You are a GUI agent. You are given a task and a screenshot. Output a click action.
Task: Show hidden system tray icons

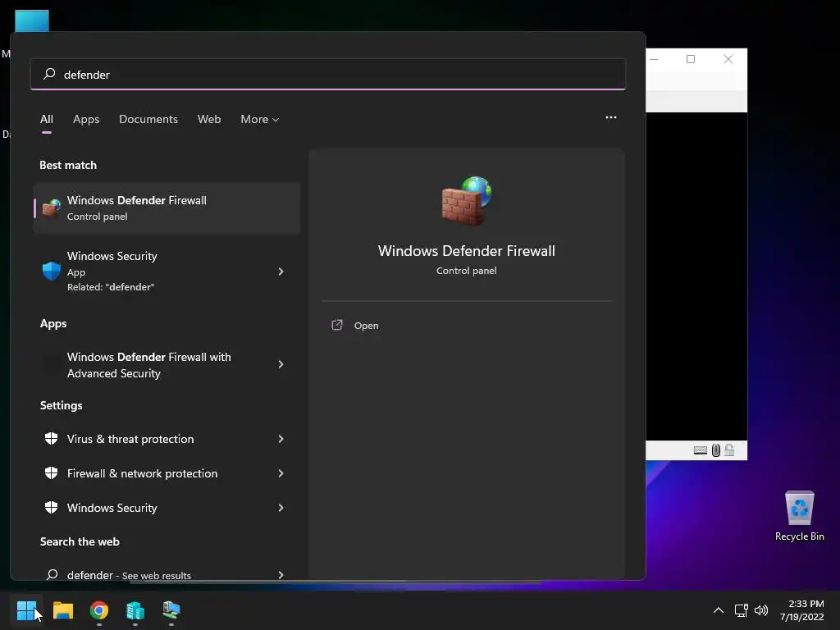719,610
